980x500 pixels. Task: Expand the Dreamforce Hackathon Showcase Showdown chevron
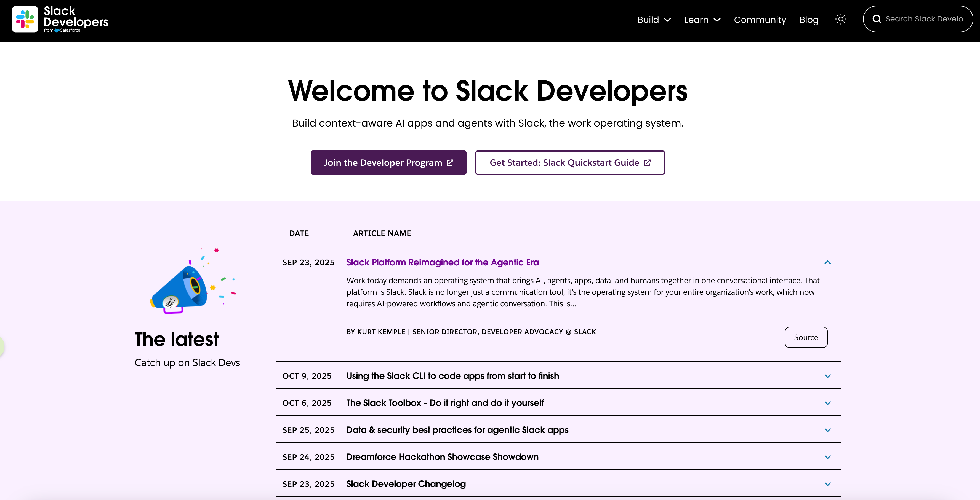827,457
